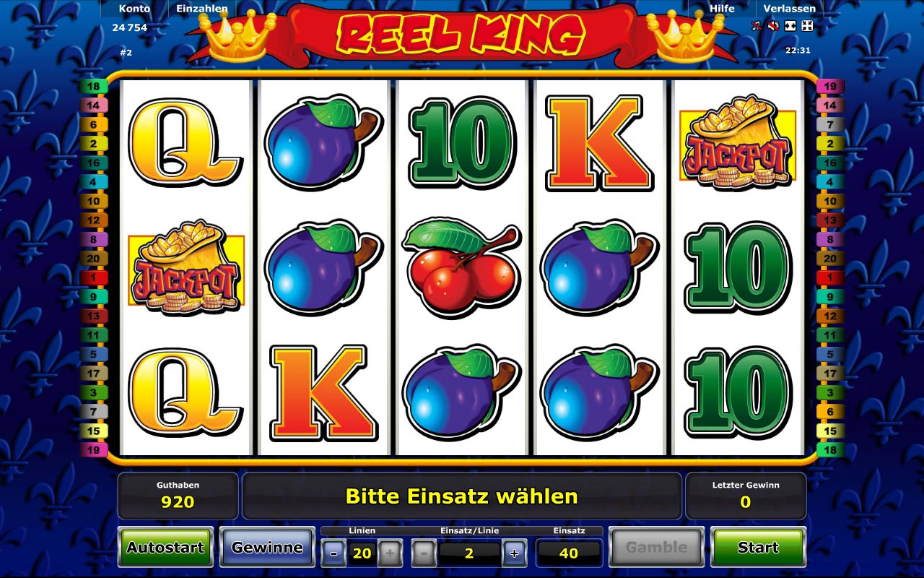
Task: Lower Einsatz/Linie with the minus button
Action: [x=424, y=554]
